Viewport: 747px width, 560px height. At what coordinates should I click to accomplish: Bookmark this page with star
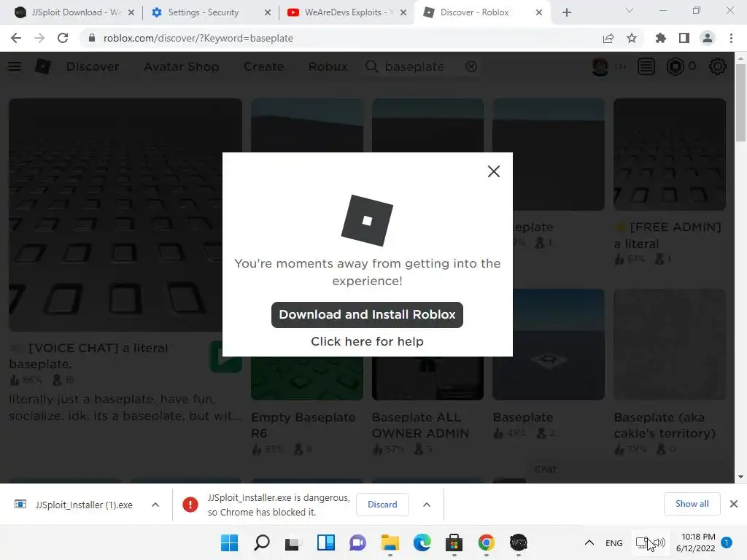pyautogui.click(x=632, y=38)
